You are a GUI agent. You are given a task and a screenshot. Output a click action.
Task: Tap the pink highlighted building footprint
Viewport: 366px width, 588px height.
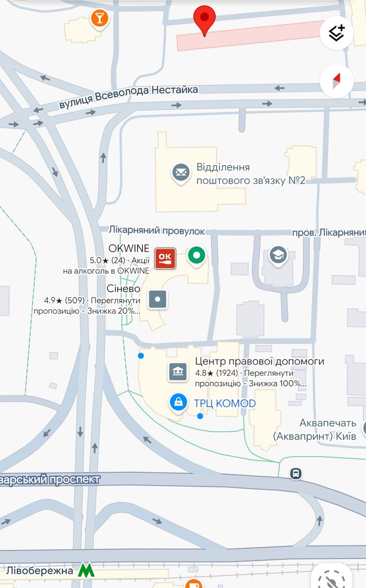(x=251, y=36)
